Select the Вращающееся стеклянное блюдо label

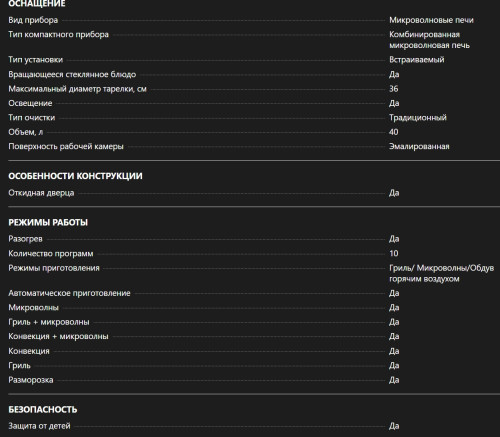tap(72, 74)
